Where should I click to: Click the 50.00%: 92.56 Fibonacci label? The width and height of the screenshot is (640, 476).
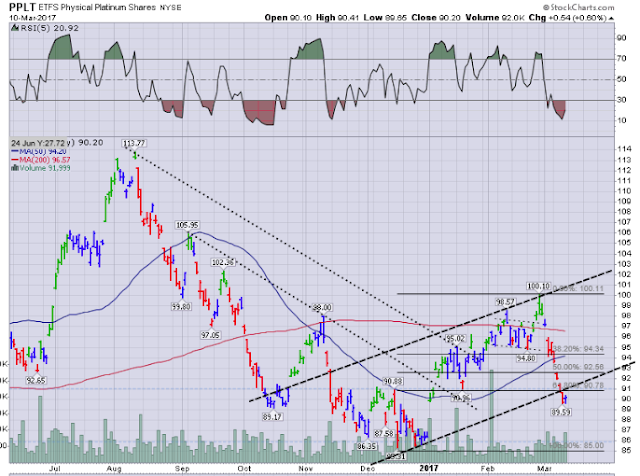pyautogui.click(x=578, y=367)
